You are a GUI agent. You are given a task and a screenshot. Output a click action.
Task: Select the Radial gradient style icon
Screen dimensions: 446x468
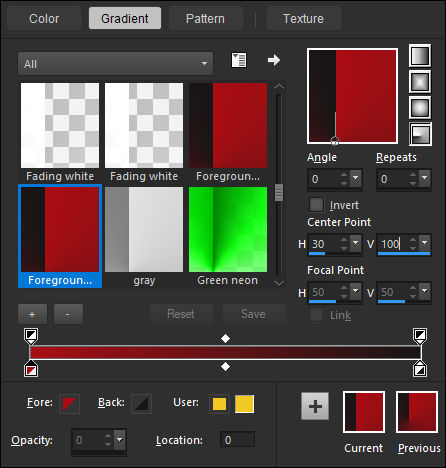click(x=420, y=134)
